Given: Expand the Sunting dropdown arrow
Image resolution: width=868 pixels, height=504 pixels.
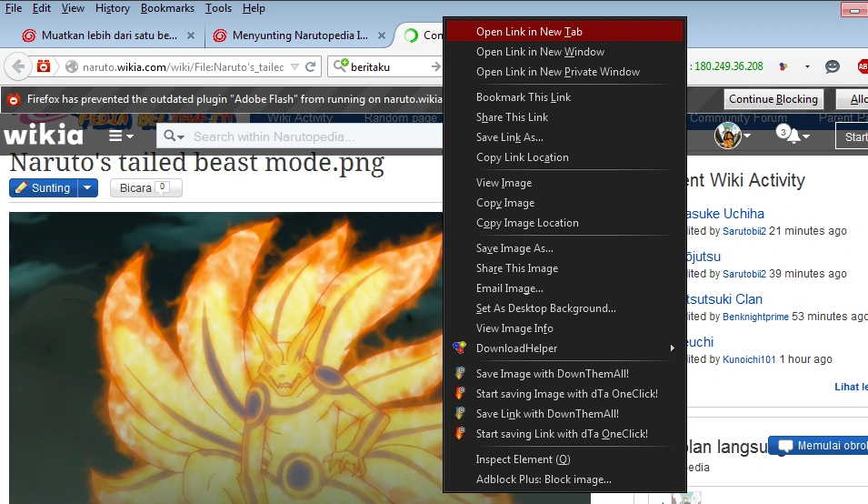Looking at the screenshot, I should [x=87, y=187].
